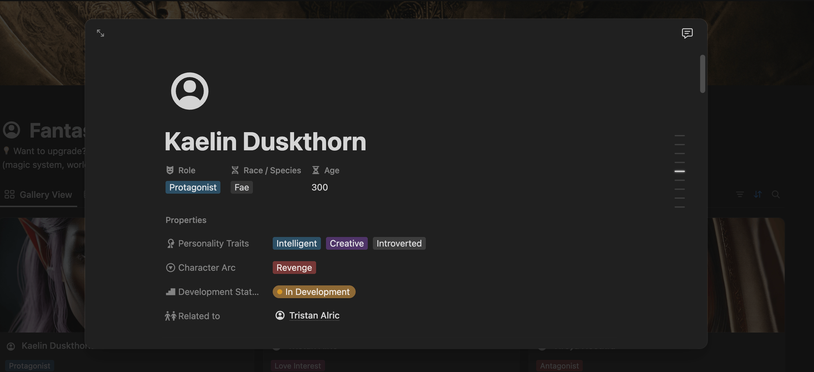Click the Personality Traits property label

coord(213,243)
